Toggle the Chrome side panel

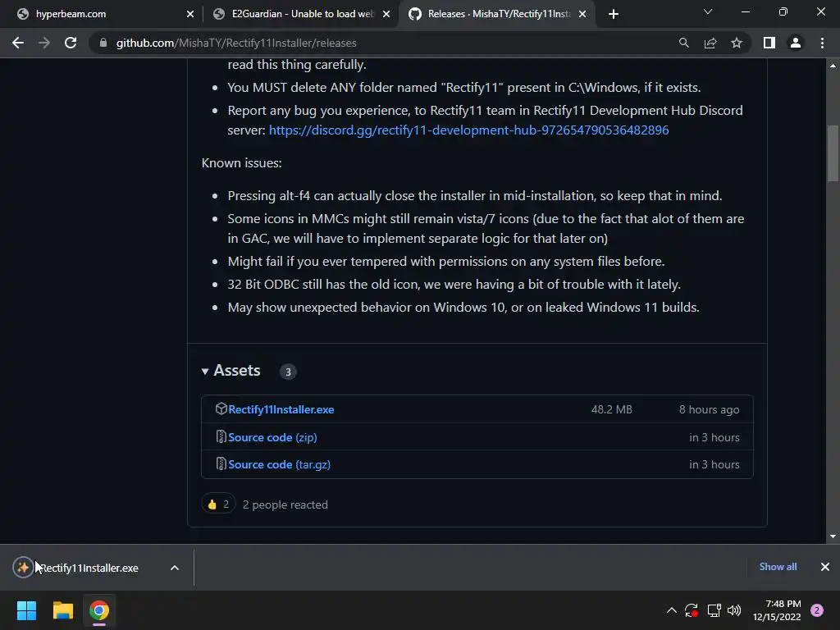(769, 43)
